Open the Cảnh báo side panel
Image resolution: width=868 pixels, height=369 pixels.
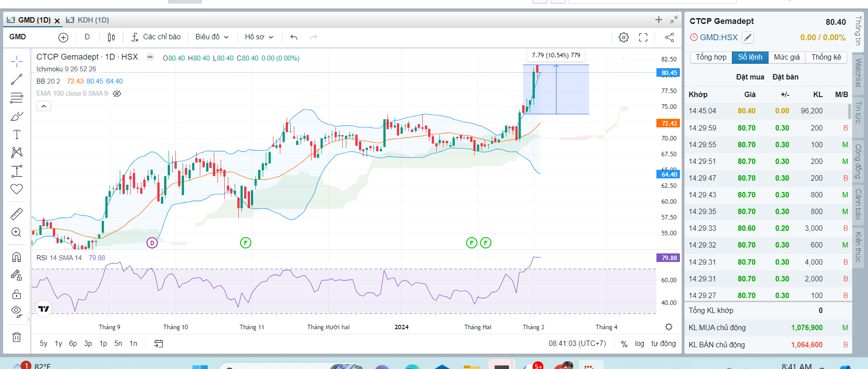coord(858,204)
